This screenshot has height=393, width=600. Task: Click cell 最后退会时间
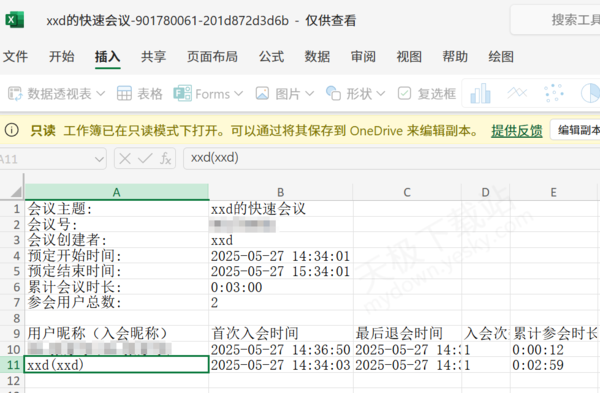(407, 334)
